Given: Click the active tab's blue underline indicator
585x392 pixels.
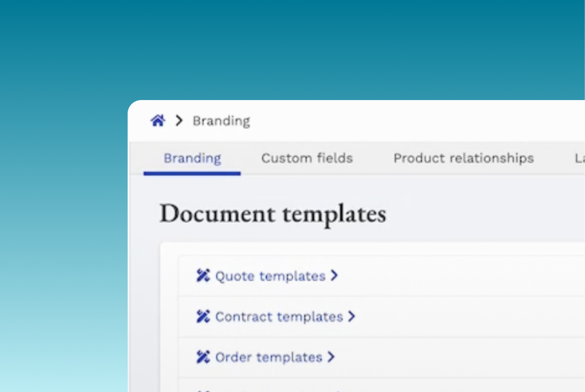Looking at the screenshot, I should coord(192,173).
